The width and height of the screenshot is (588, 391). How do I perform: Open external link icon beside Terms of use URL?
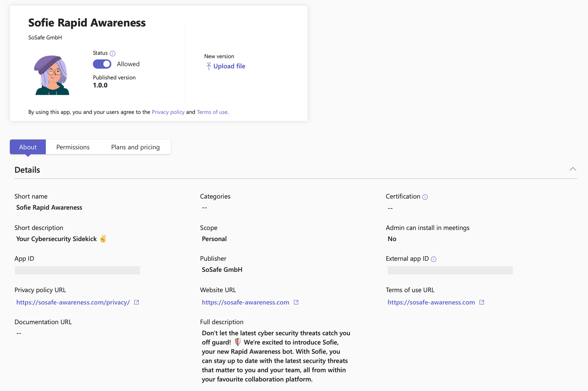point(482,302)
